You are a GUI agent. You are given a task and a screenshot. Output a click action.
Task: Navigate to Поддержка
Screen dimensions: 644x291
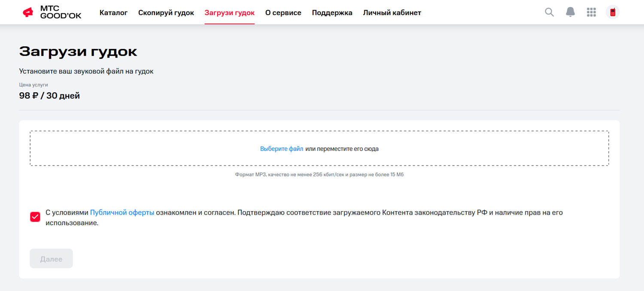[332, 13]
